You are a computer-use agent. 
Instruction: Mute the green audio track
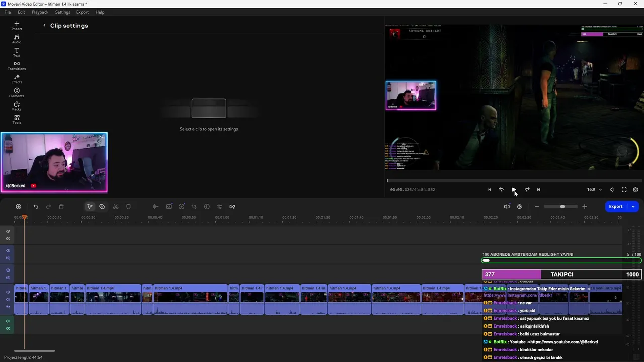click(x=8, y=321)
